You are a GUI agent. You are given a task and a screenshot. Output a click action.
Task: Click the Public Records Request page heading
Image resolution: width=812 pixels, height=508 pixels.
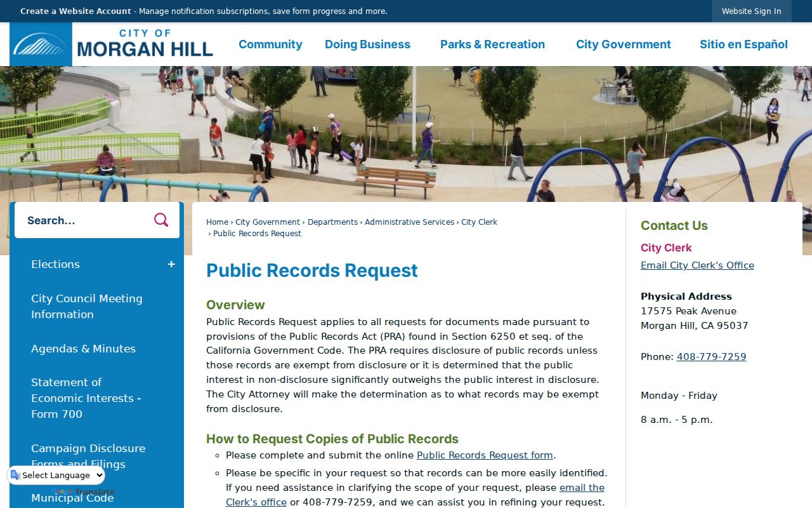[x=312, y=271]
